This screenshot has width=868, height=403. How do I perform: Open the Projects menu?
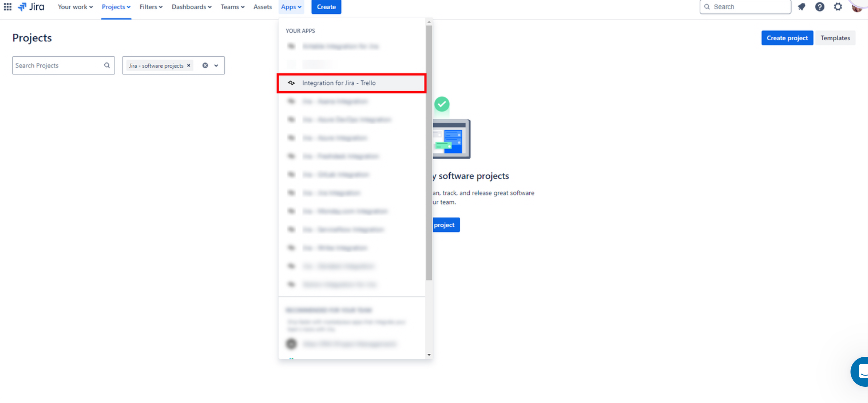click(x=116, y=7)
